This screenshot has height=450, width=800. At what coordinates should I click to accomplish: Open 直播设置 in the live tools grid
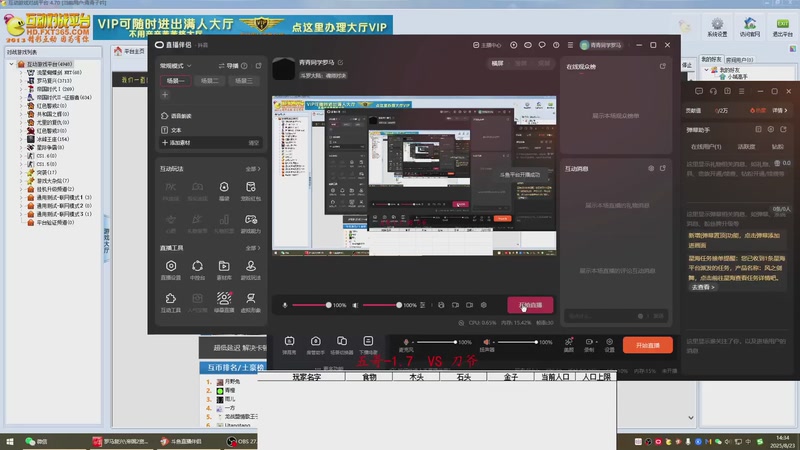(171, 270)
